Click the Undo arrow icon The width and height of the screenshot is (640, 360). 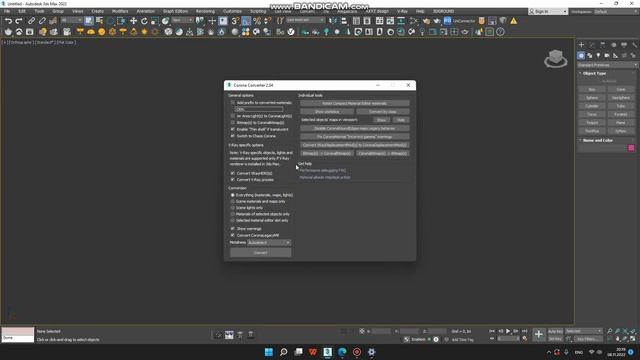[8, 21]
